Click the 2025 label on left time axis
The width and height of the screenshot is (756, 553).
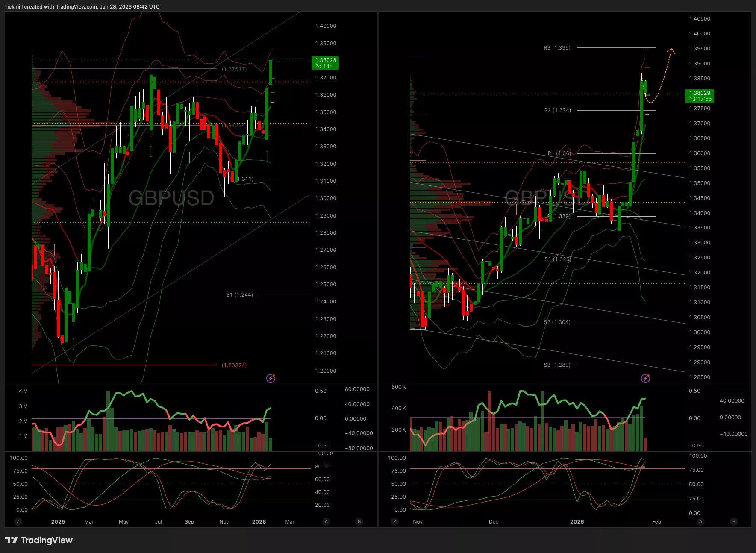[x=58, y=522]
